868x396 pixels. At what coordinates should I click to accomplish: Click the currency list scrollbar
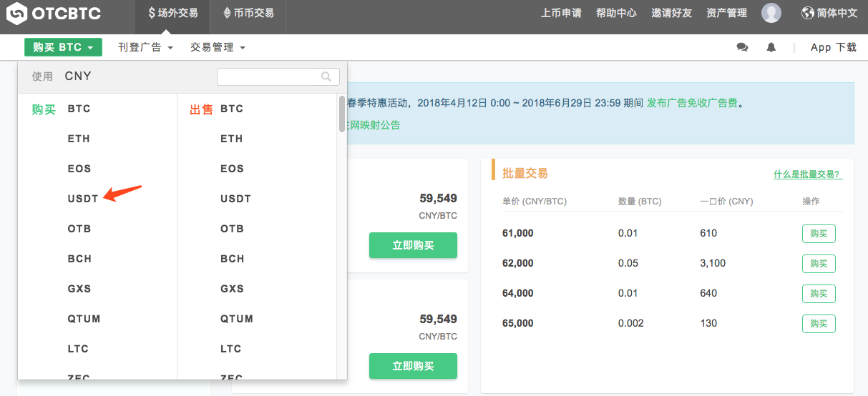pos(341,114)
